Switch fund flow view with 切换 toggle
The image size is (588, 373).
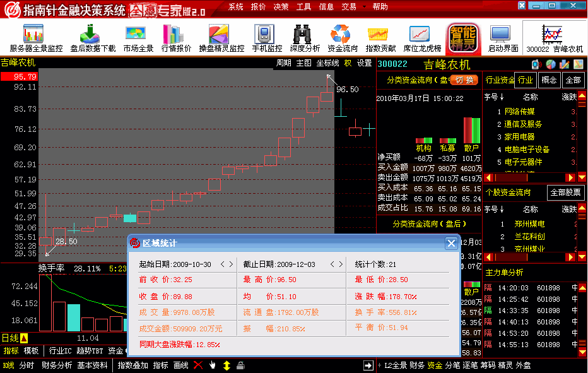coord(464,81)
